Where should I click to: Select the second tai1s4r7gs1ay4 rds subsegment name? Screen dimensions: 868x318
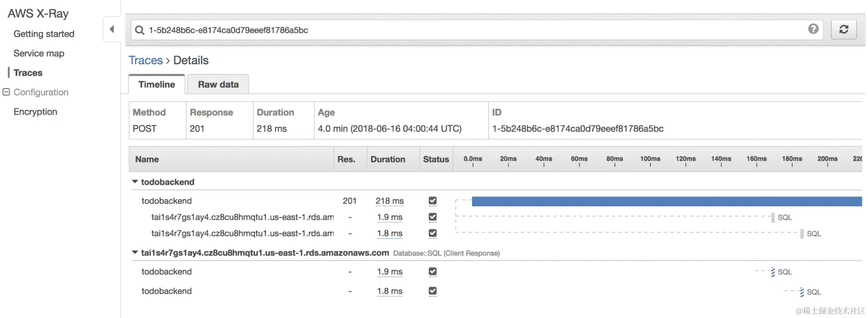pos(242,233)
